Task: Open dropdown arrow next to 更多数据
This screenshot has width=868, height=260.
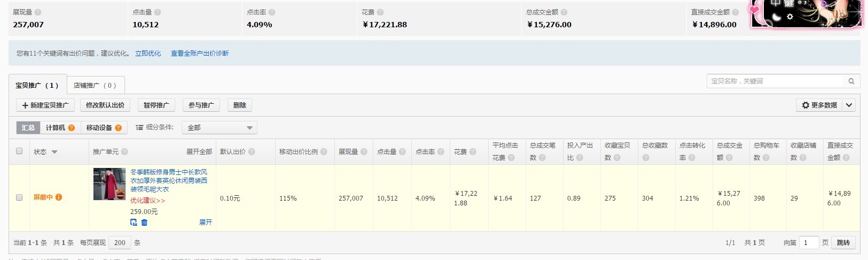Action: coord(849,105)
